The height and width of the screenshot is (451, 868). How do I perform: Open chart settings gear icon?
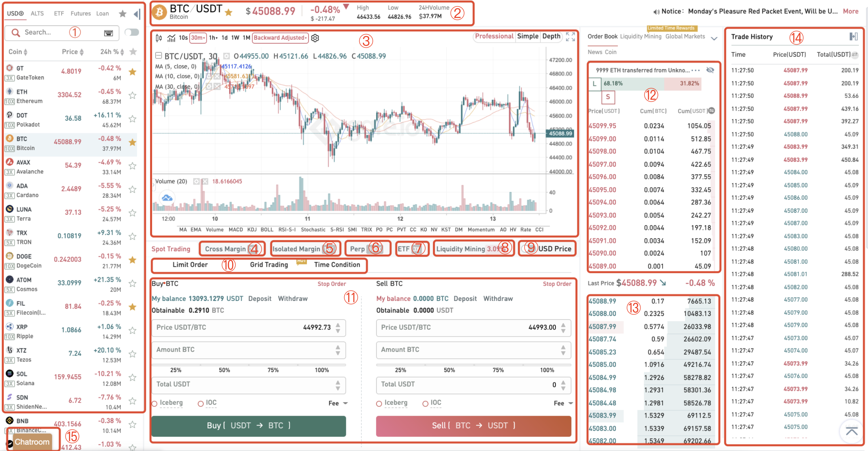point(315,38)
